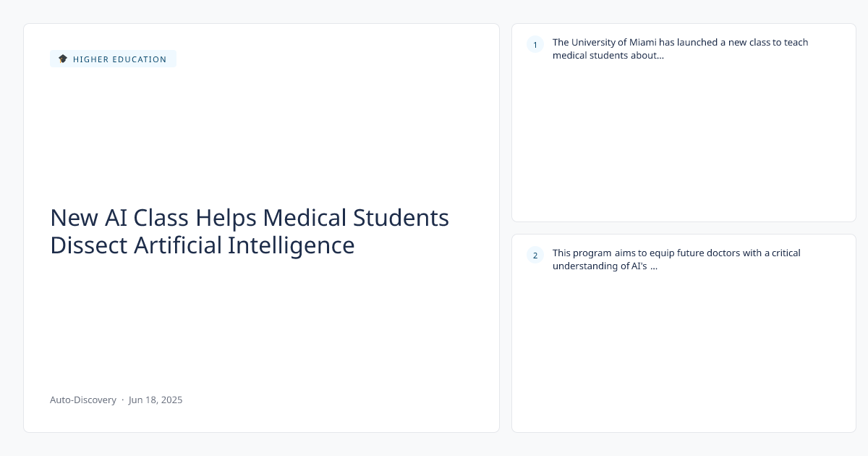This screenshot has height=456, width=868.
Task: Click the Auto-Discovery source label
Action: tap(83, 400)
